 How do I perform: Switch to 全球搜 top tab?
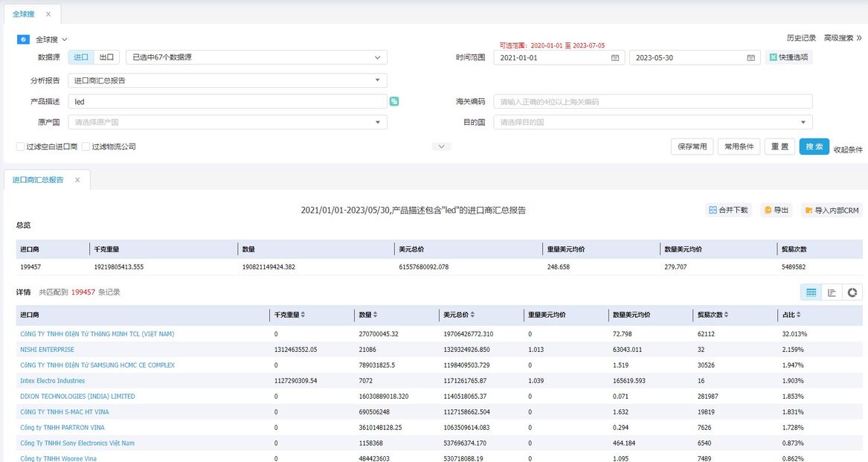click(x=24, y=14)
